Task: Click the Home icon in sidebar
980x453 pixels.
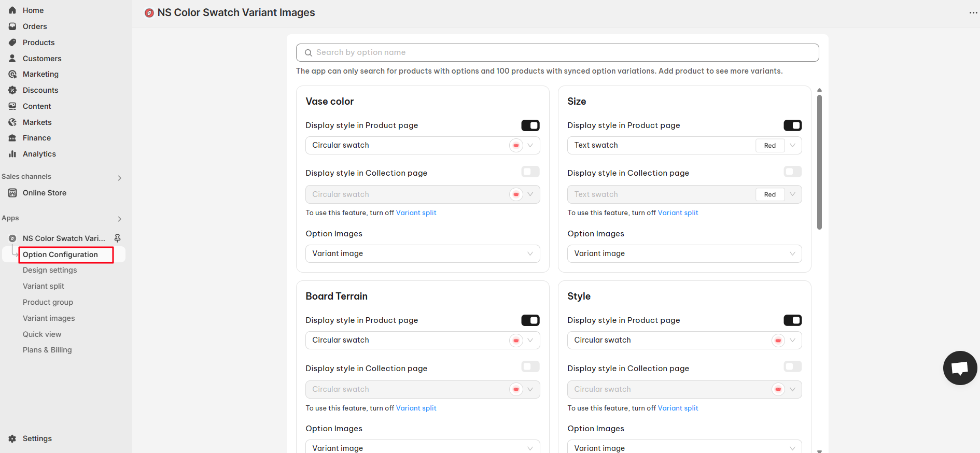Action: [x=12, y=10]
